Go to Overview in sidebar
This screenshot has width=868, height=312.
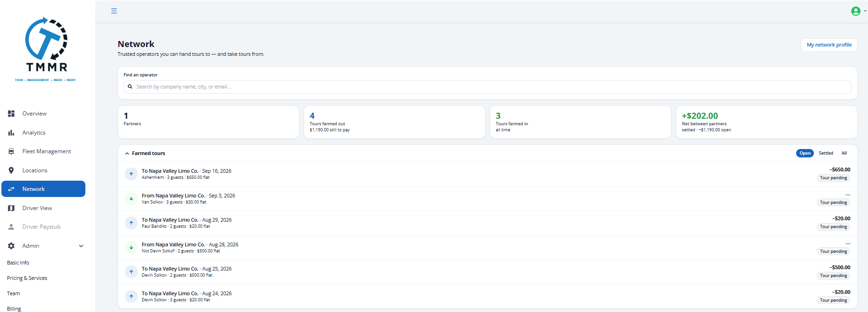(43, 114)
